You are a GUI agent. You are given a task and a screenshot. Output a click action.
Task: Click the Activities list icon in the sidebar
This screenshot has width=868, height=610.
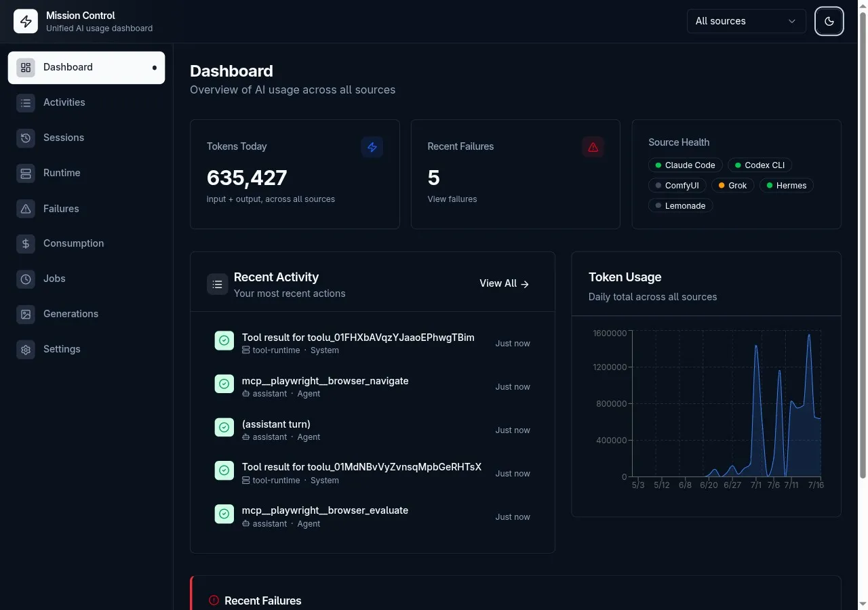pos(26,102)
